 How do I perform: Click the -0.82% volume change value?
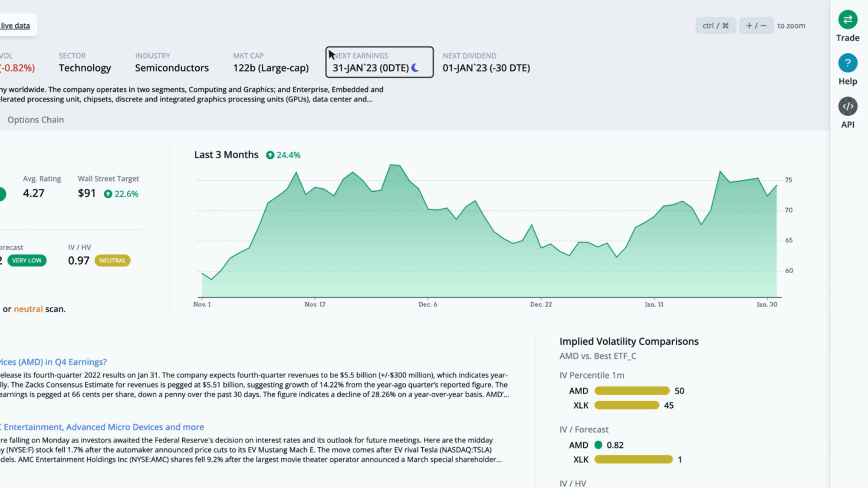pos(17,68)
